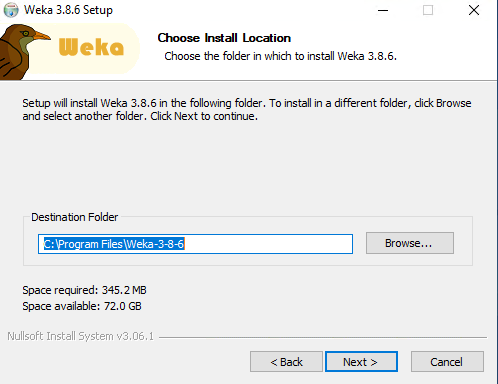498x384 pixels.
Task: Click inside the Destination Folder path field
Action: [x=195, y=244]
